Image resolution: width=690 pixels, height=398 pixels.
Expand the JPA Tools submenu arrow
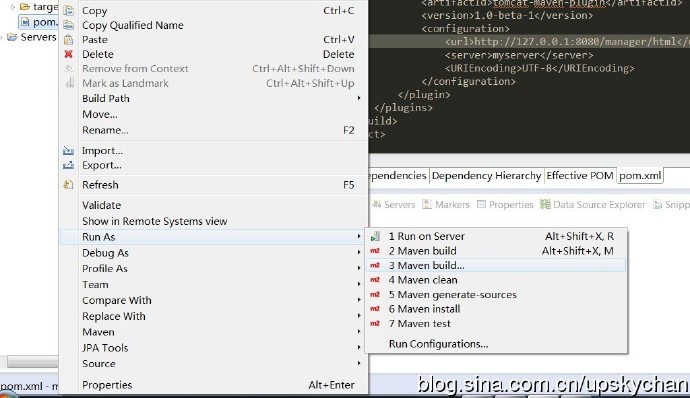pyautogui.click(x=359, y=347)
